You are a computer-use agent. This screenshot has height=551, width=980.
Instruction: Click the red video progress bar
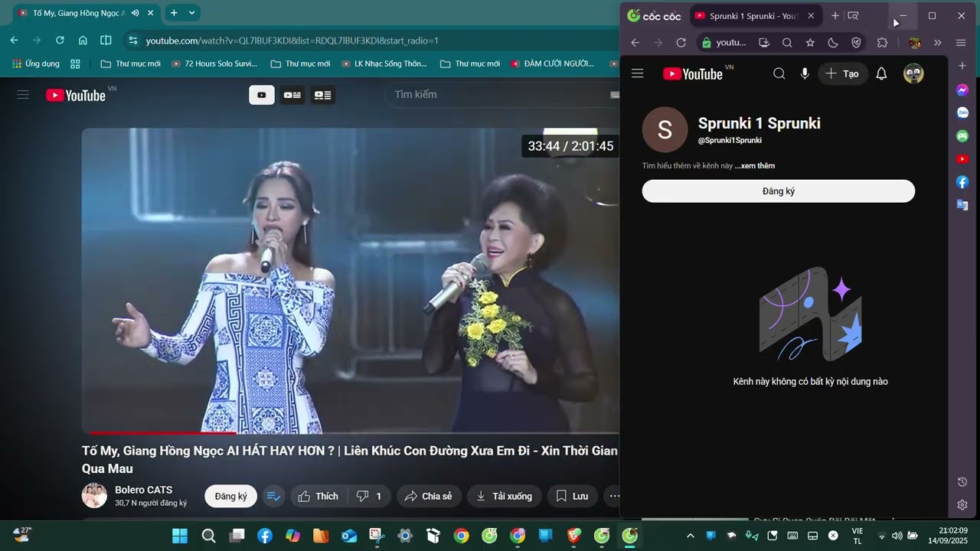162,432
